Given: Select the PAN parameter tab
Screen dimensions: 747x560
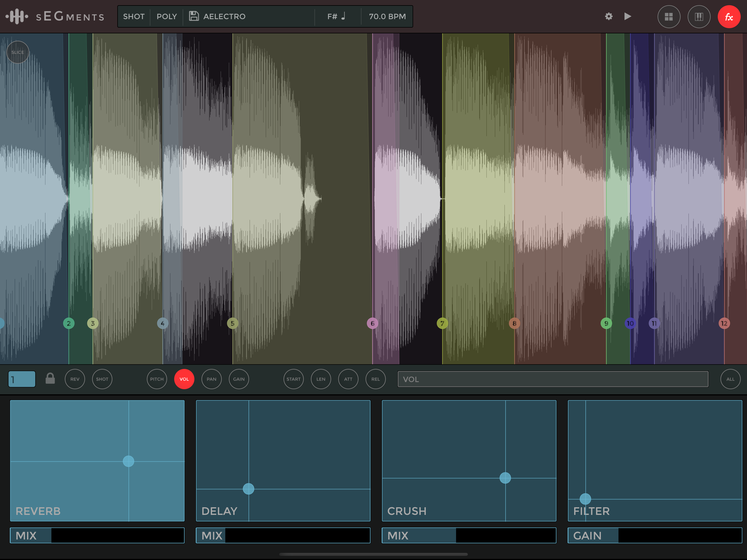Looking at the screenshot, I should 211,379.
